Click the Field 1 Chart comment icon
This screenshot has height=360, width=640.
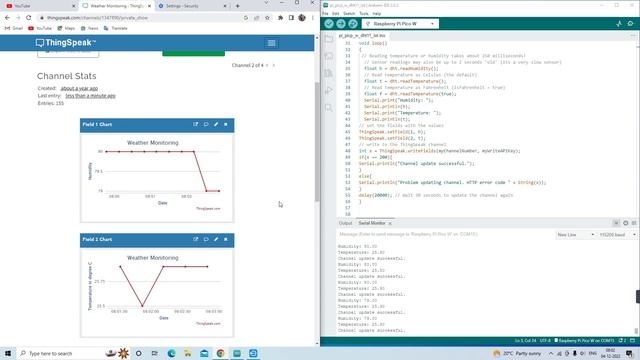coord(206,124)
